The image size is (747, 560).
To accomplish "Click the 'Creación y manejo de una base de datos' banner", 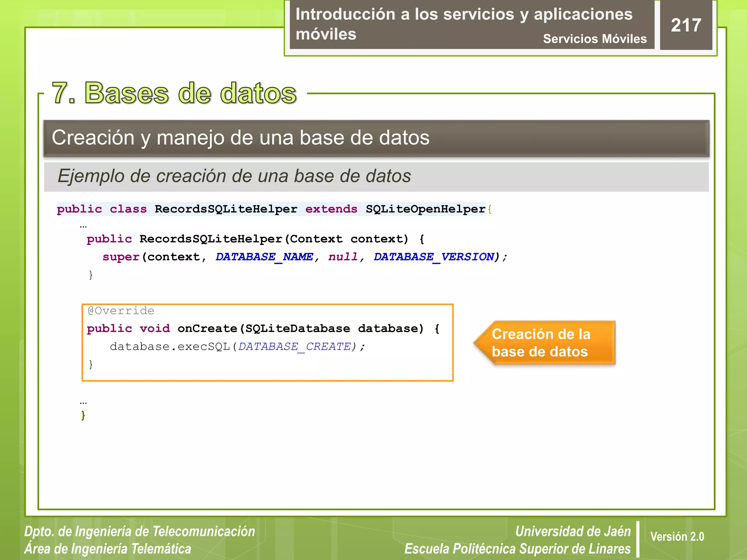I will click(x=376, y=138).
